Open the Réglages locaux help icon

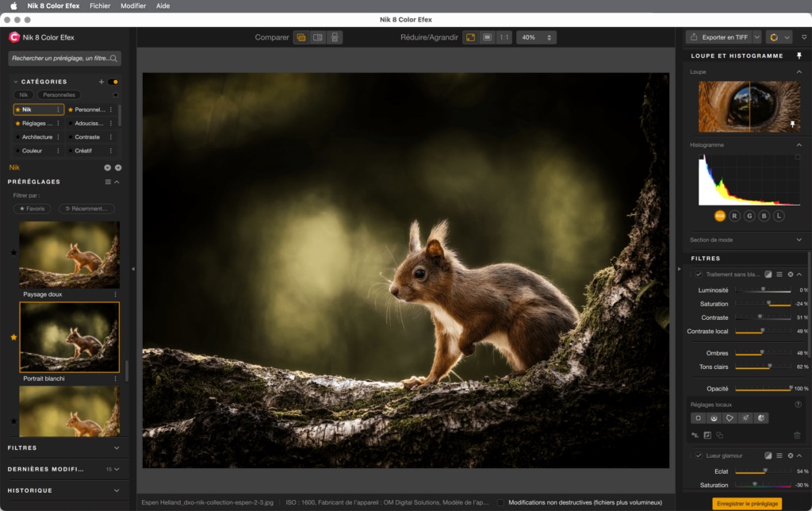[798, 405]
